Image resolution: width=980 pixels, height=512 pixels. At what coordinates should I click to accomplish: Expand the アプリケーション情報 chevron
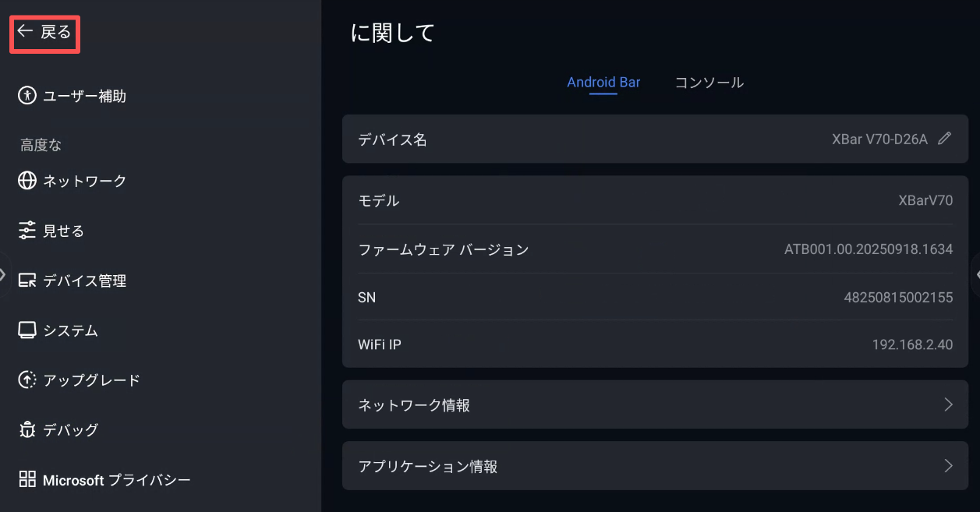click(x=948, y=466)
